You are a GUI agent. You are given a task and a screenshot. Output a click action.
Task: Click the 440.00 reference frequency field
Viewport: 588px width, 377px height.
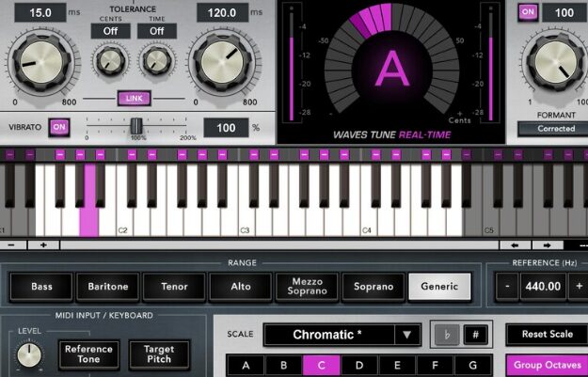[x=543, y=287]
